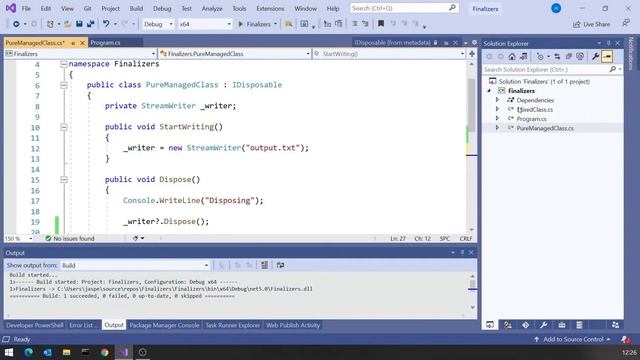
Task: Collapse the Dispose method code block
Action: click(x=64, y=180)
